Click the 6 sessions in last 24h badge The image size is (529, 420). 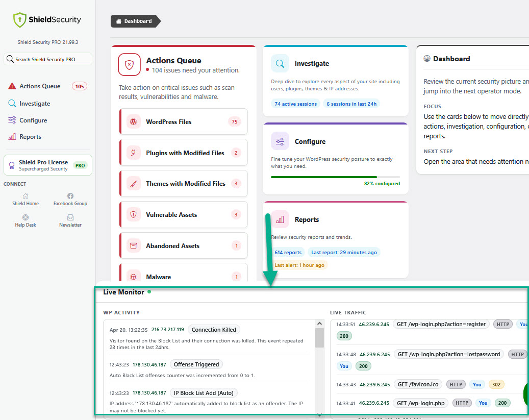[x=351, y=104]
